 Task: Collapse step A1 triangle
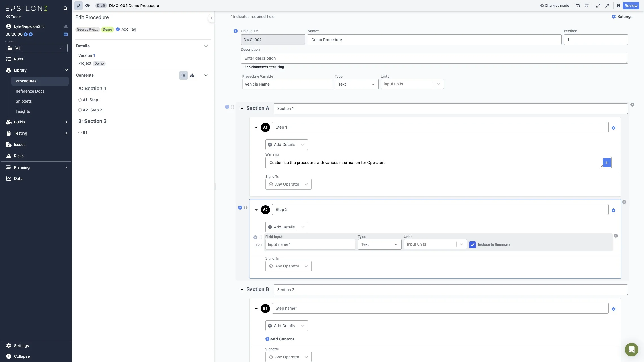click(x=256, y=128)
